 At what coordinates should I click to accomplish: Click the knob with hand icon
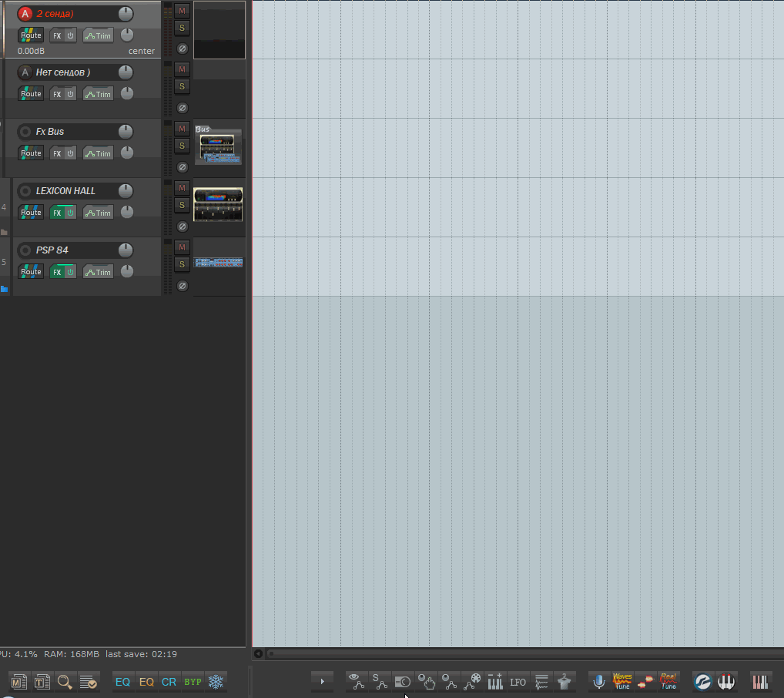point(426,682)
